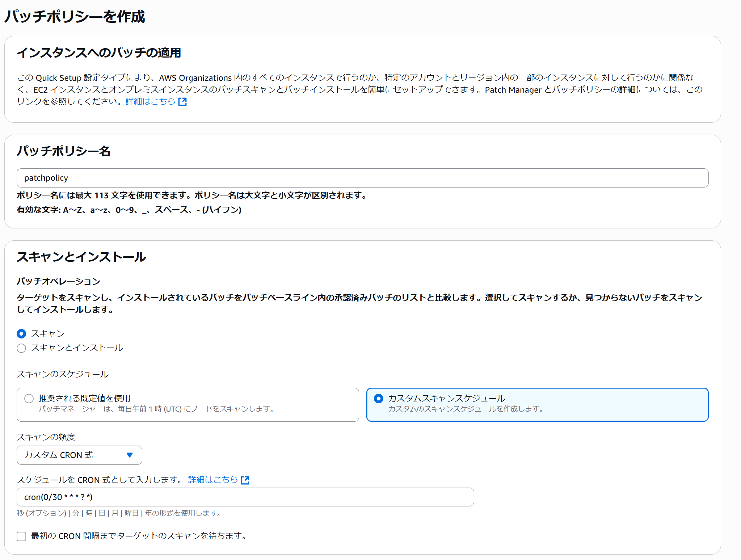
Task: Click the パッチポリシー名 section heading
Action: tap(64, 152)
